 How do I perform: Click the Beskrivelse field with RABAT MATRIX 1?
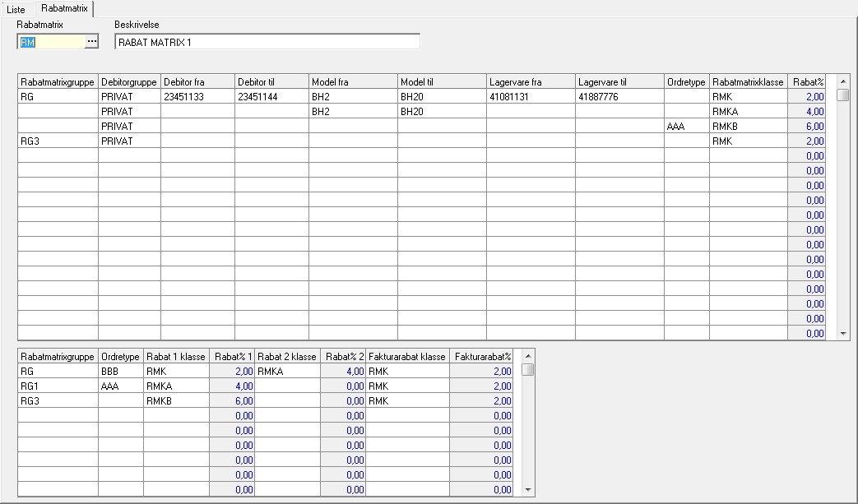tap(267, 42)
